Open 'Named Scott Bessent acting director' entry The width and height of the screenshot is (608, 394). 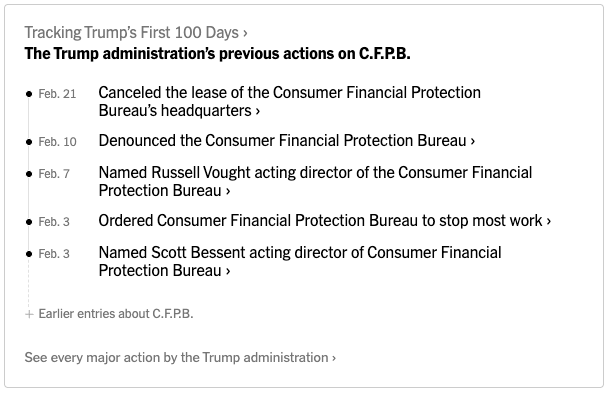pyautogui.click(x=300, y=261)
